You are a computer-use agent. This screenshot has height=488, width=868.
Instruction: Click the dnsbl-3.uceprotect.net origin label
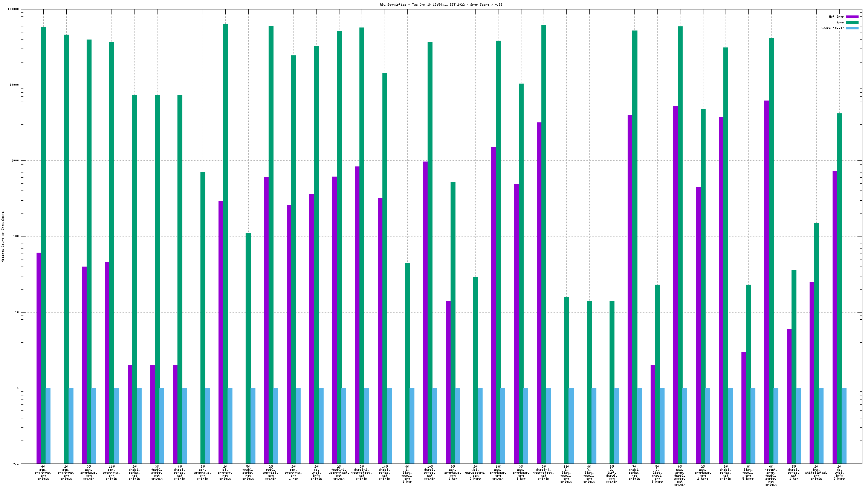tap(544, 473)
